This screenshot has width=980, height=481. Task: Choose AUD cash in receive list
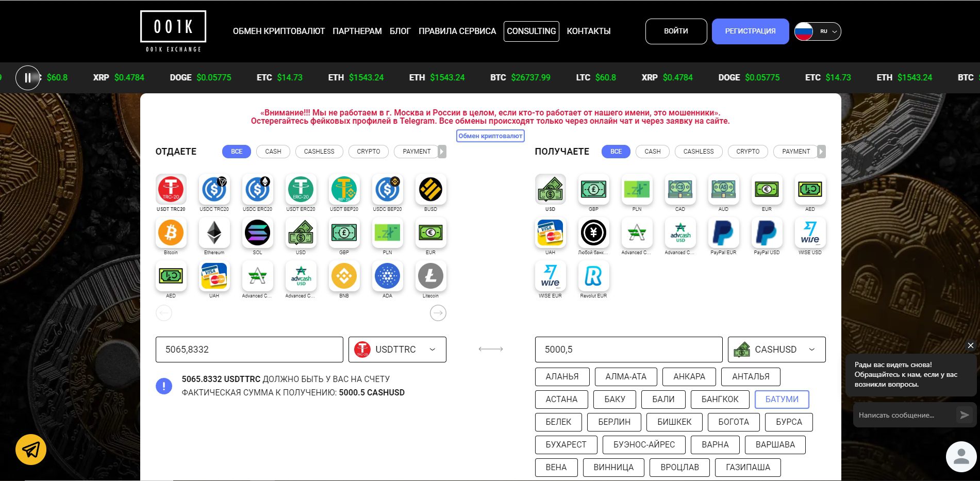723,189
